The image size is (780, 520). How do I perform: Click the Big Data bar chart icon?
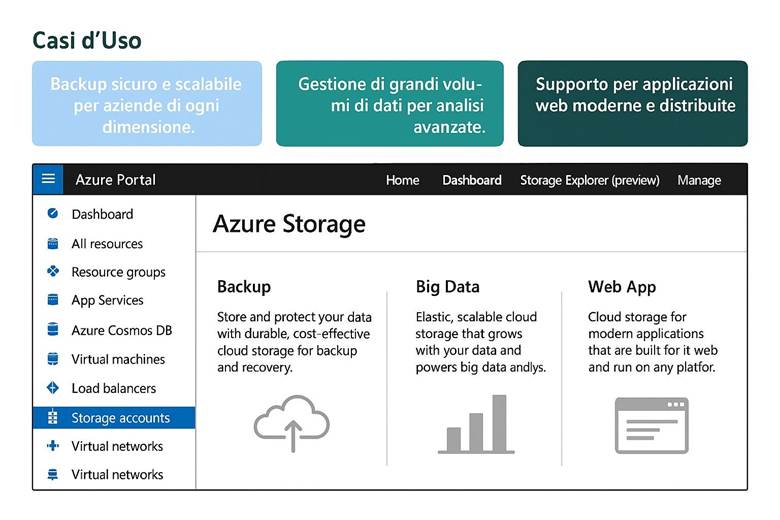pyautogui.click(x=476, y=423)
